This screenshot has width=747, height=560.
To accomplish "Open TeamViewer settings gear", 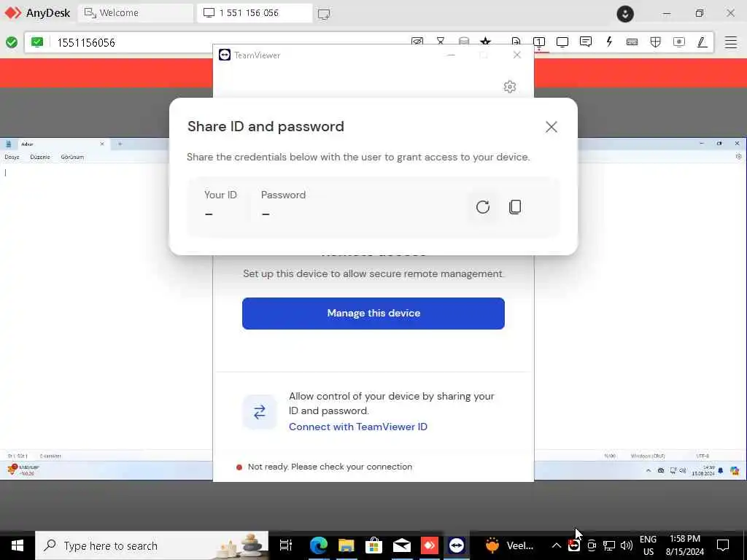I will pos(510,87).
